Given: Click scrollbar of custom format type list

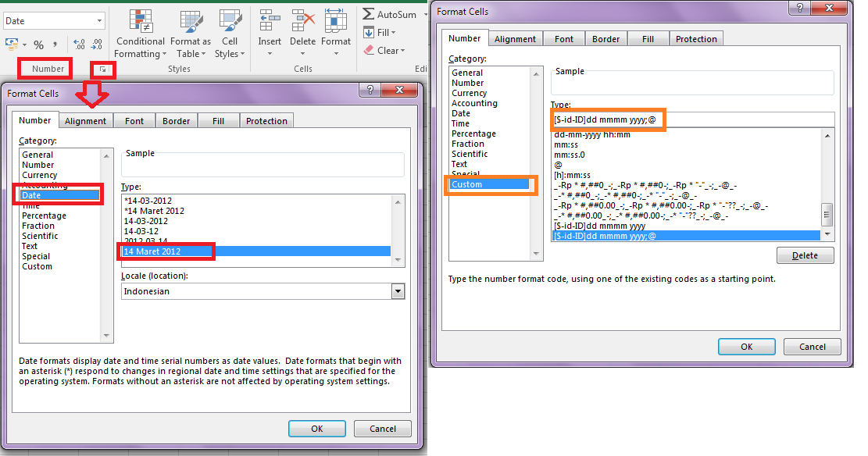Looking at the screenshot, I should [x=827, y=185].
